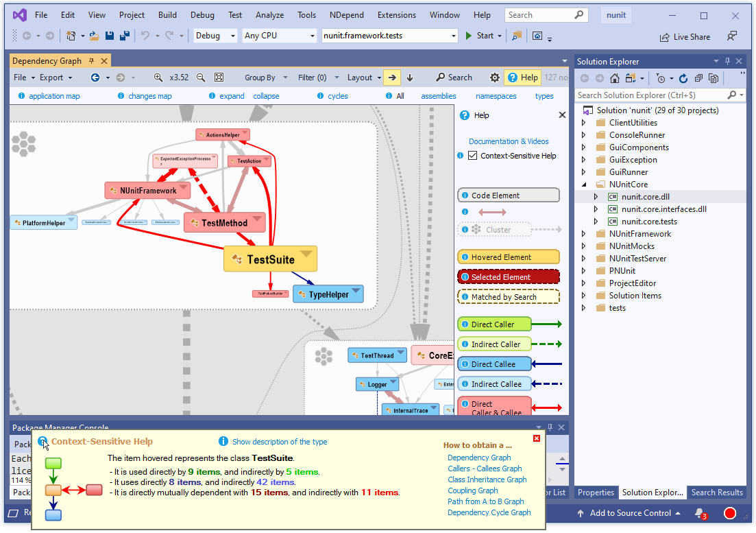Switch to the Search Results tab

[717, 493]
